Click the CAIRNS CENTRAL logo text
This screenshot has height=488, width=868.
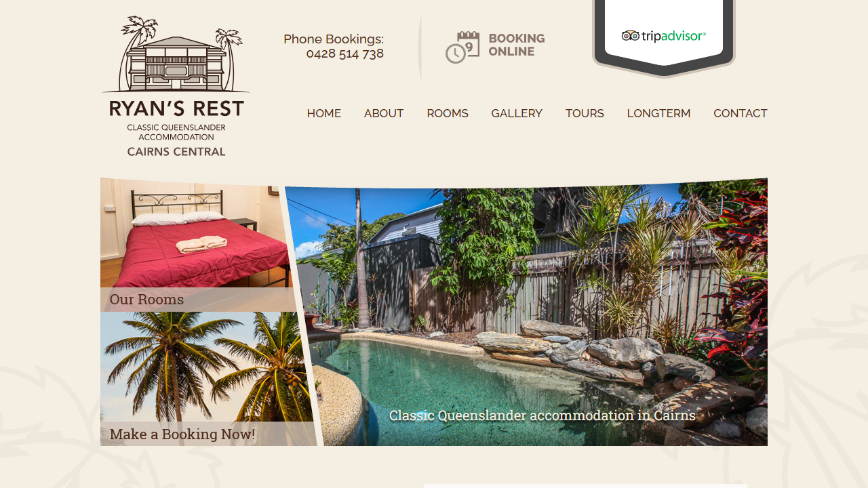point(176,151)
